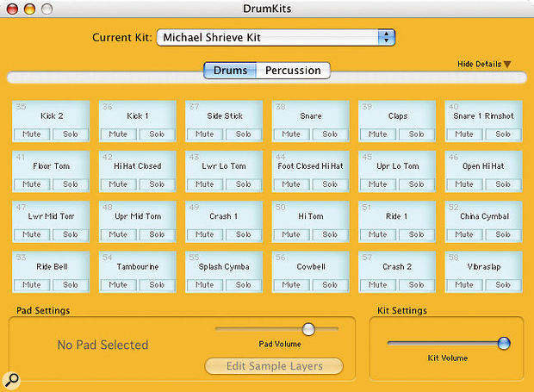Switch to the Drums tab
This screenshot has width=534, height=392.
pyautogui.click(x=230, y=71)
